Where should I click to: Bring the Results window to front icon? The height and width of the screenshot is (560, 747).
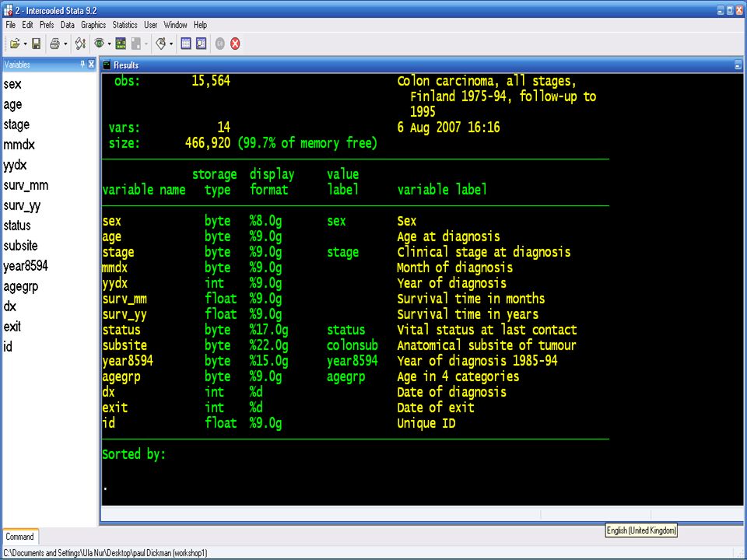point(121,44)
